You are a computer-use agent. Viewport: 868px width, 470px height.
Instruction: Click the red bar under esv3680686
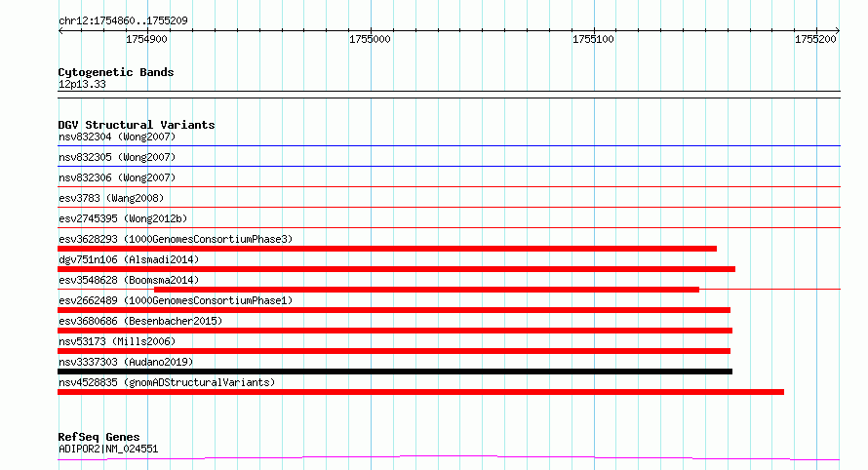tap(395, 331)
